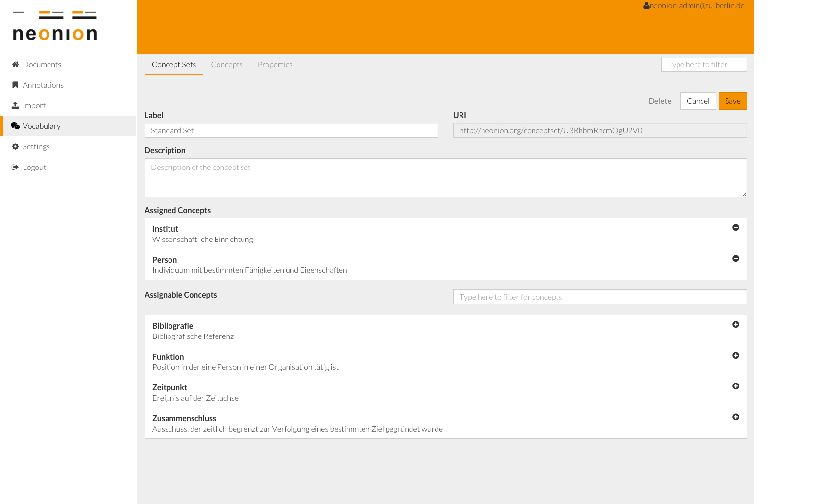Click the Logout exit icon

coord(15,167)
